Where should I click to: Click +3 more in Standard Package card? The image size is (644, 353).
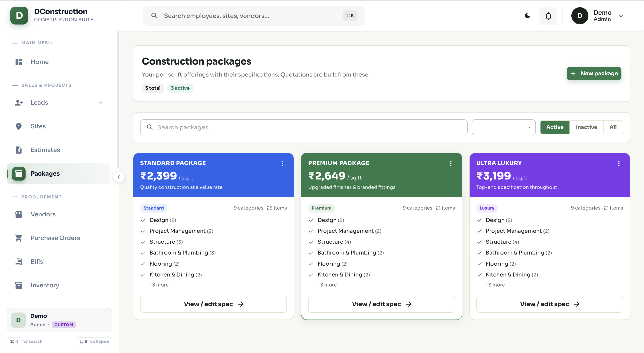[x=159, y=285]
